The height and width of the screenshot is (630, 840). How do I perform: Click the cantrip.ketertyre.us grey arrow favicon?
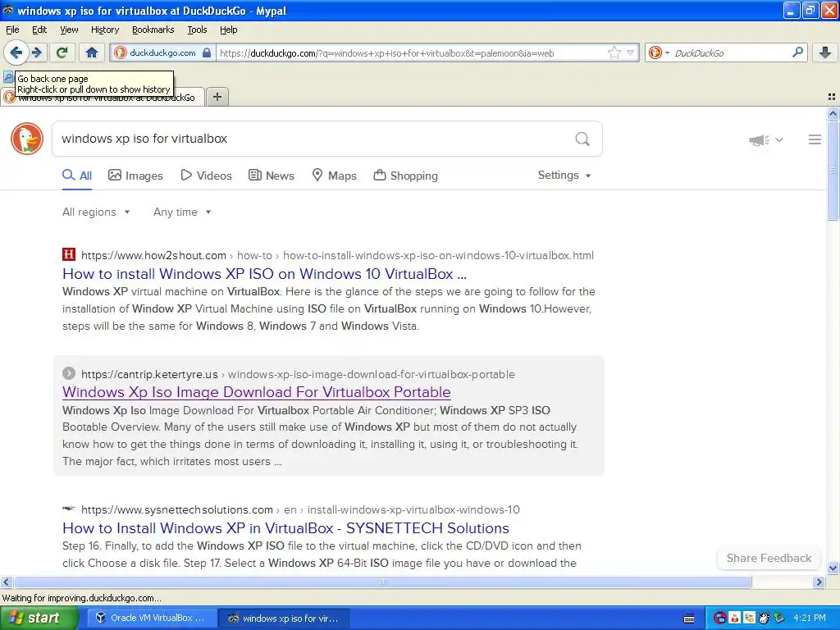69,373
